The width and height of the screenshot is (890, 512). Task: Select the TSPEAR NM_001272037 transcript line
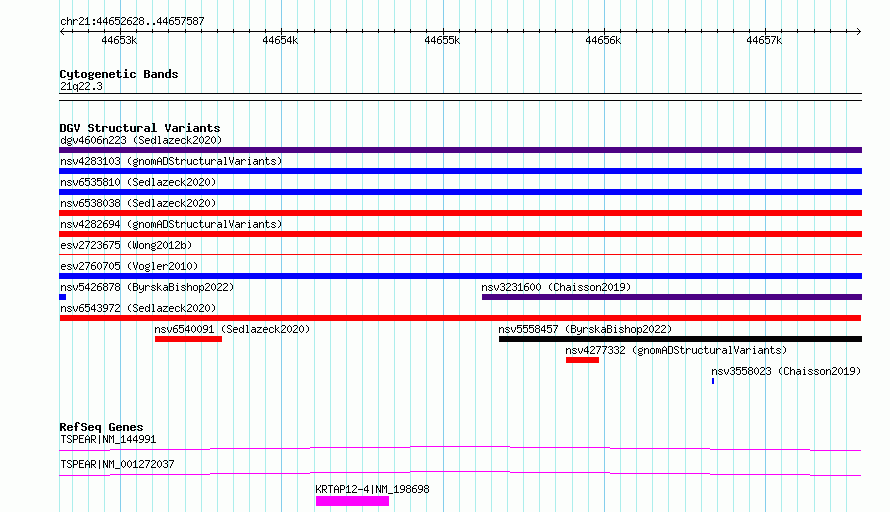pyautogui.click(x=460, y=473)
